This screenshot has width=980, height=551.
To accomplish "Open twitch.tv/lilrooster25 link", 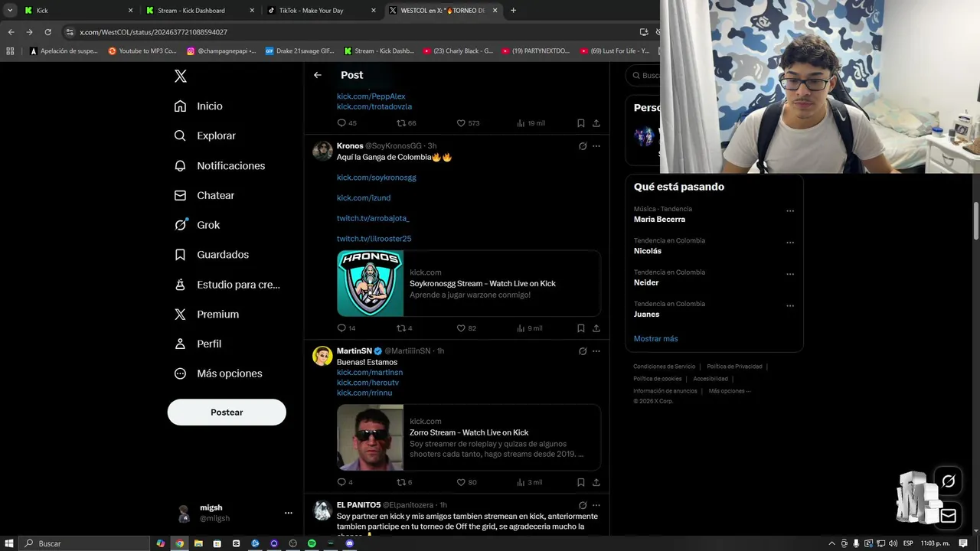I will pos(374,239).
